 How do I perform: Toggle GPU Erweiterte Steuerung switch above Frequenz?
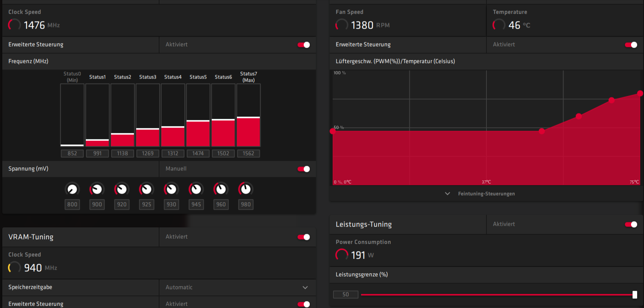tap(304, 45)
